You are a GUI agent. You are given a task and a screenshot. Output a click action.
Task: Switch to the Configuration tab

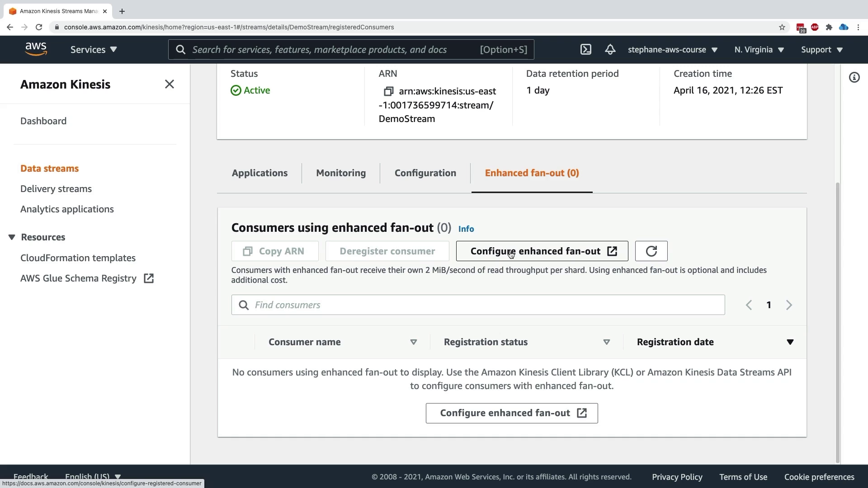[x=425, y=173]
